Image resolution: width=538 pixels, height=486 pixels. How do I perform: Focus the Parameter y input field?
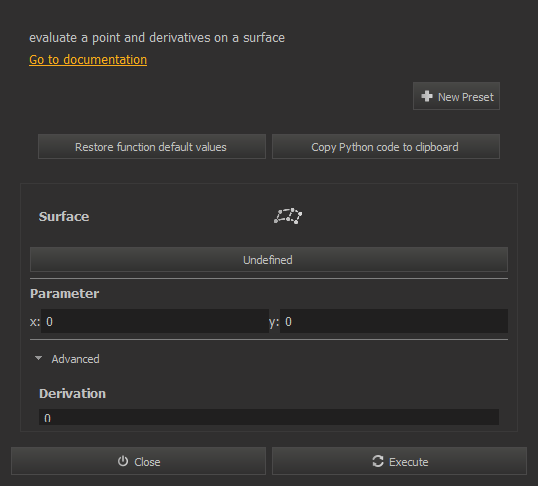(x=394, y=321)
